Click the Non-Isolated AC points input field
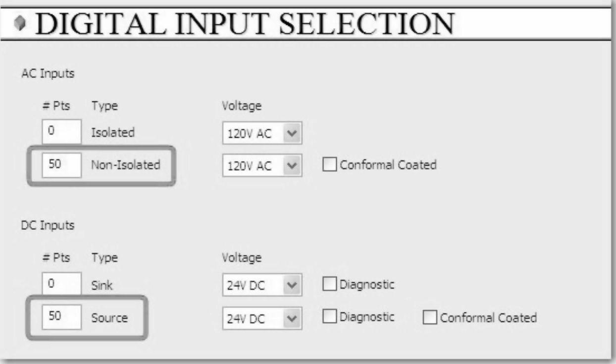The image size is (616, 364). (61, 165)
